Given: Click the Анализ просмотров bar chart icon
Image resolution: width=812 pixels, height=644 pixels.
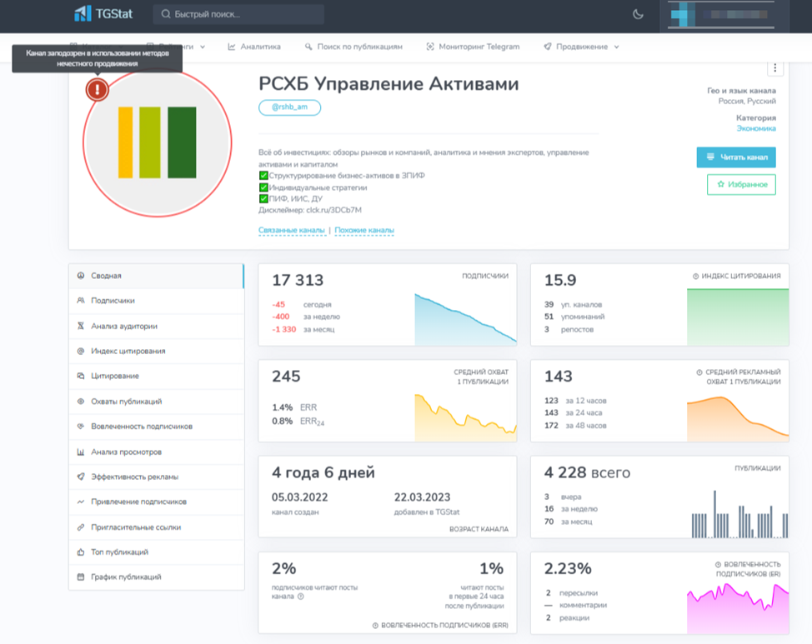Looking at the screenshot, I should click(x=81, y=452).
